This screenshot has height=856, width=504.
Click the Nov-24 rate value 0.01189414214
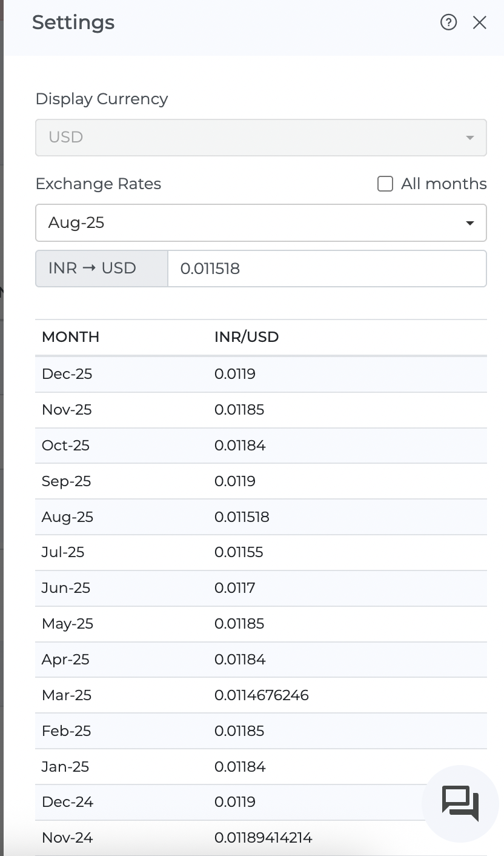coord(263,838)
